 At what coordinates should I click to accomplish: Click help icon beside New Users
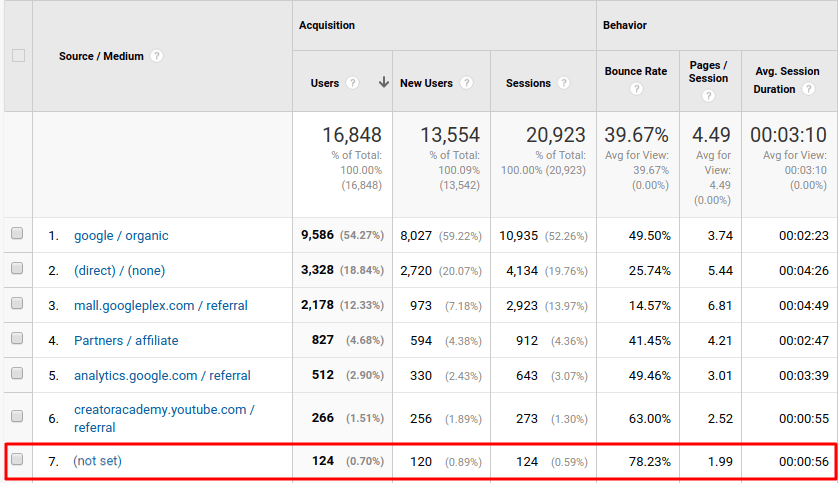click(467, 83)
